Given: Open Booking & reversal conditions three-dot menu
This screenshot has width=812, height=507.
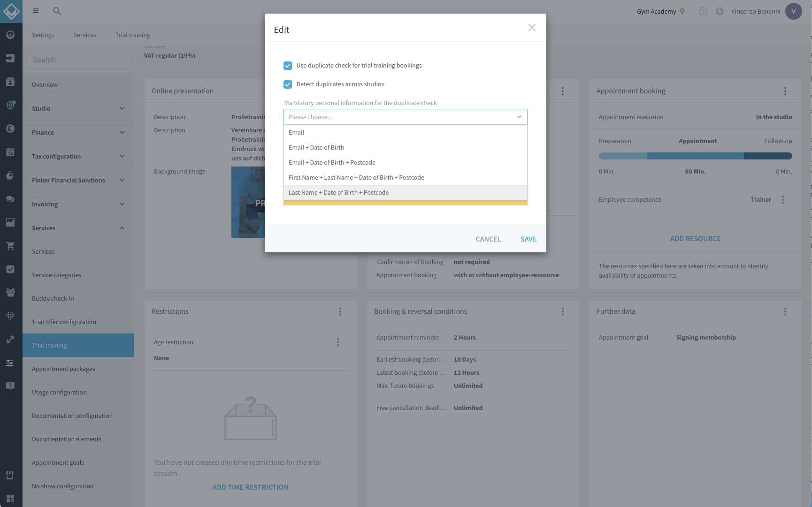Looking at the screenshot, I should [563, 311].
